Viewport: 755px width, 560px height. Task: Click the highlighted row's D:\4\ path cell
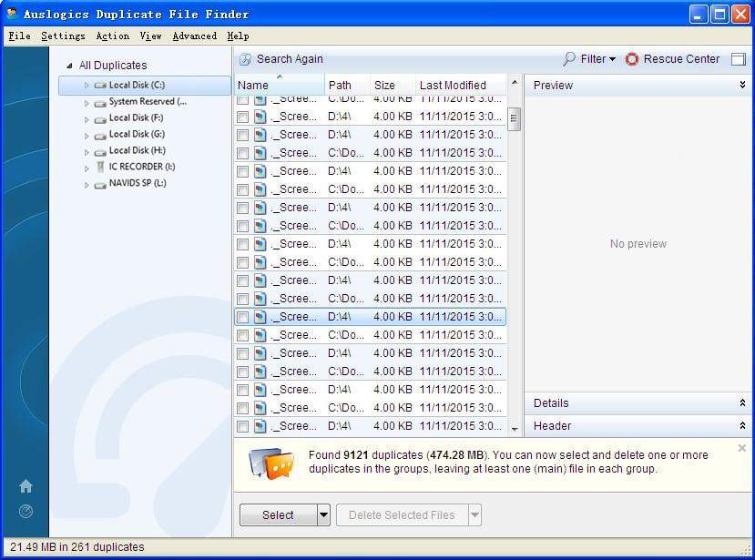pyautogui.click(x=340, y=317)
